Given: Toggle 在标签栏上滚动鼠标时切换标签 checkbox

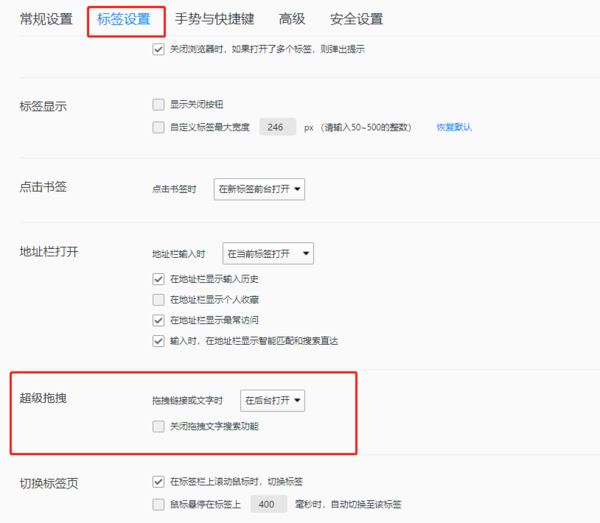Looking at the screenshot, I should (x=158, y=481).
